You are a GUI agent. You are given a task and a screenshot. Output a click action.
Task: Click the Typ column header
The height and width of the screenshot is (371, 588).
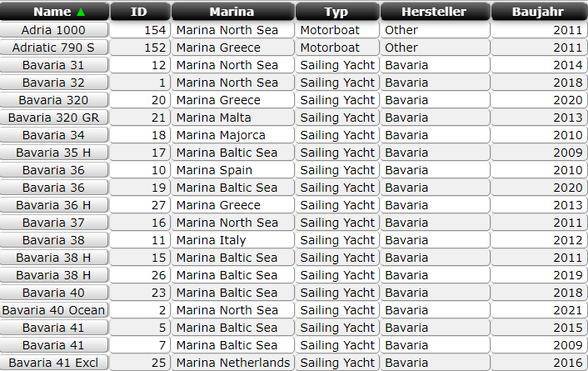(336, 12)
